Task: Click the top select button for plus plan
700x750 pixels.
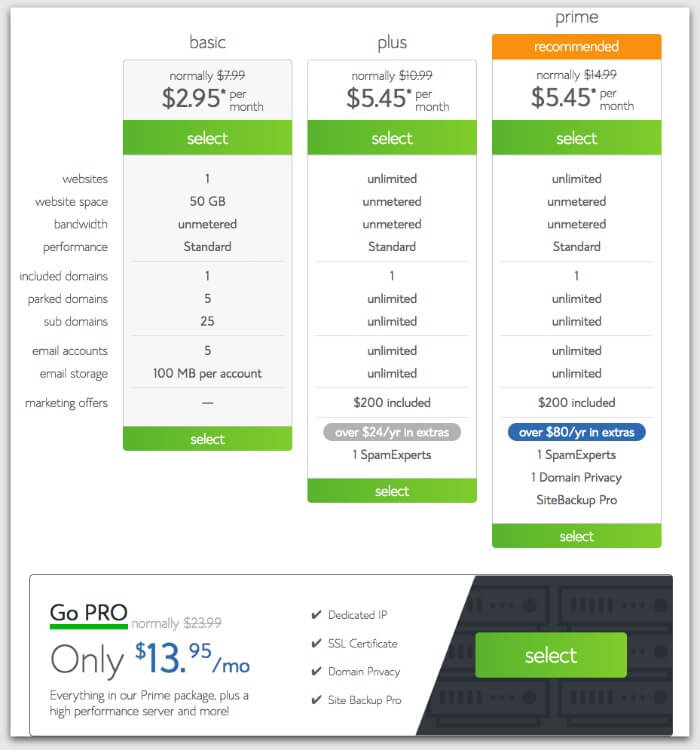Action: pos(392,138)
